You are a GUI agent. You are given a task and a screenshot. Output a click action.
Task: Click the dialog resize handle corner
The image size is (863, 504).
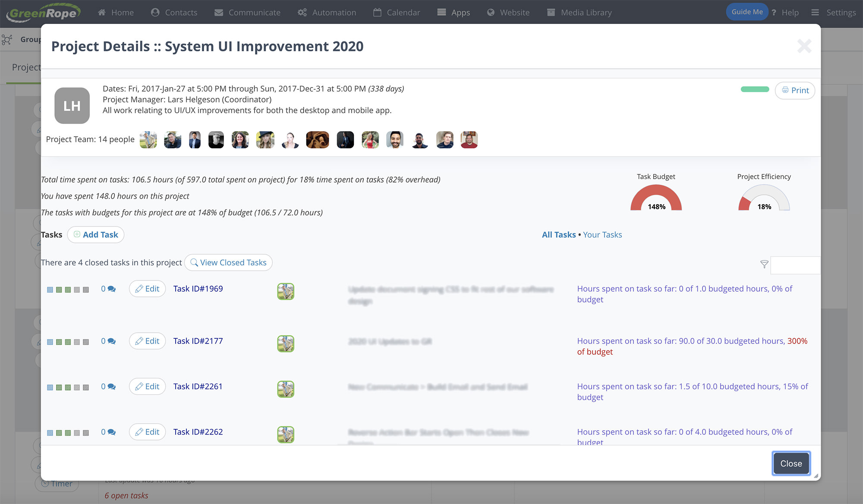[x=816, y=476]
